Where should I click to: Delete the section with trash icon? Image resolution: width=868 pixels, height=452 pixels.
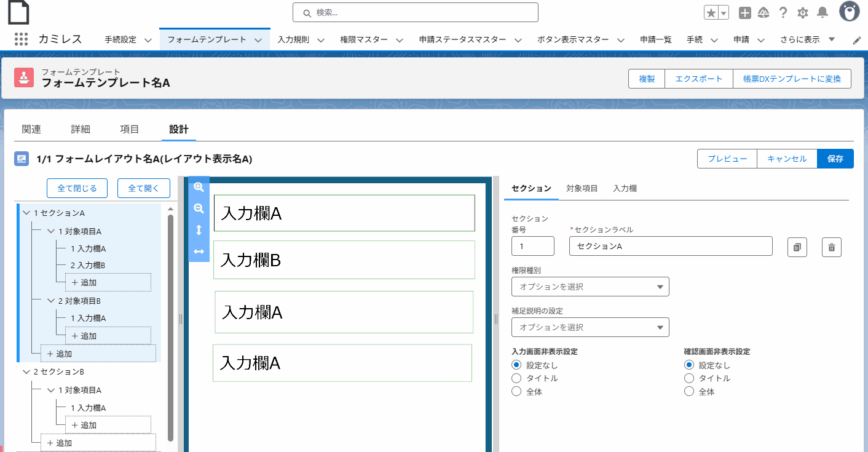tap(832, 247)
